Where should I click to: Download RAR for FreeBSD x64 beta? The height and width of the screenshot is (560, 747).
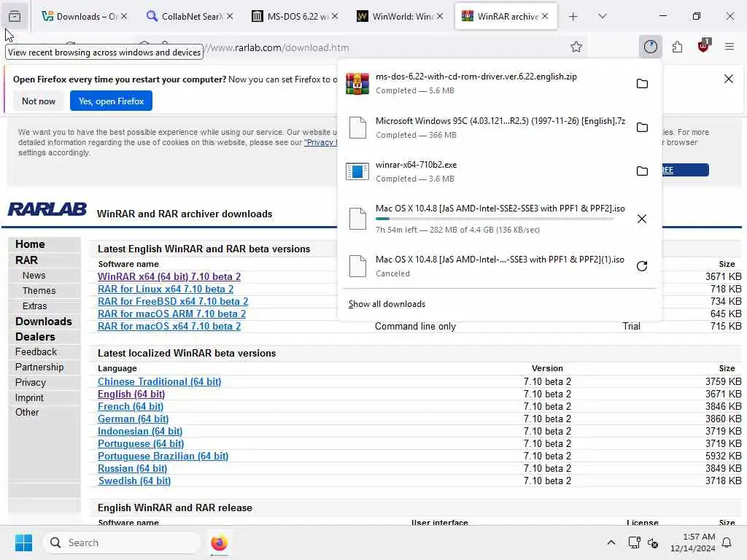pos(172,301)
